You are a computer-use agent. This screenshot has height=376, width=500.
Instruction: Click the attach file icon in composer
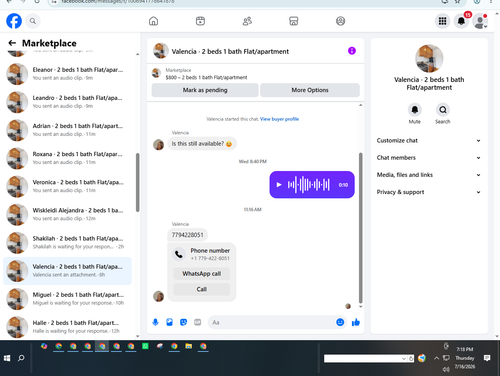pos(169,322)
